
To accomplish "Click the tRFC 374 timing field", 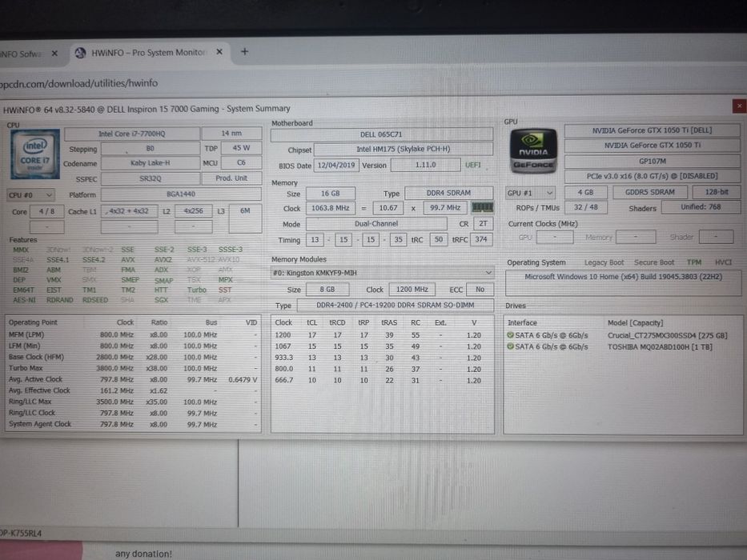I will coord(481,239).
